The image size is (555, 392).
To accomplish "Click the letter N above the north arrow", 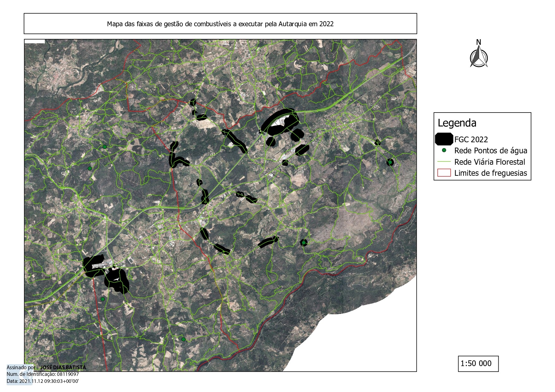I will tap(478, 42).
